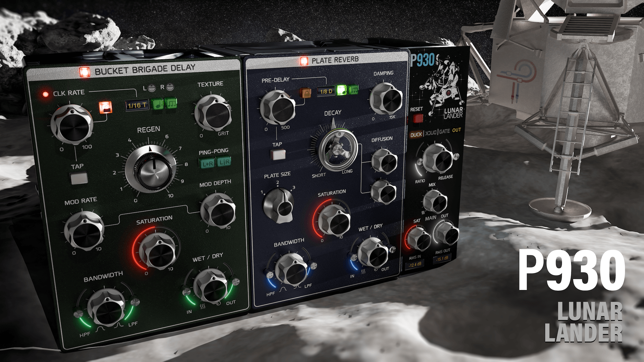
Task: Click the SAT knob on P930
Action: pos(419,238)
